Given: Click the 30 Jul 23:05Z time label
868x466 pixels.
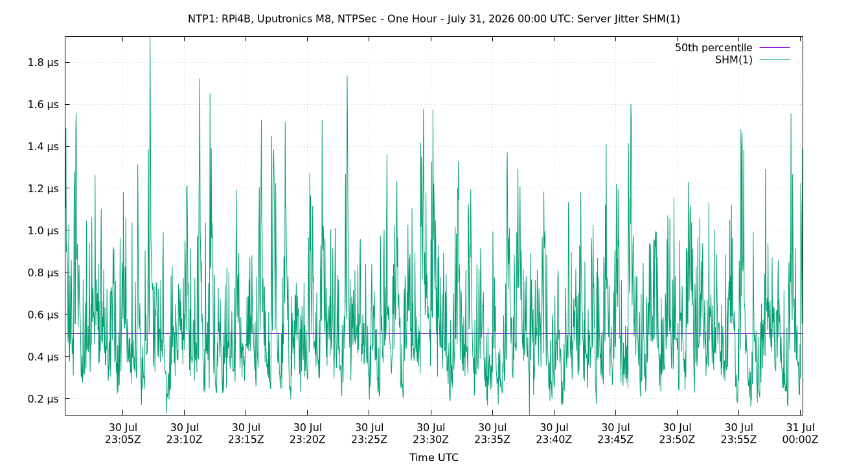Looking at the screenshot, I should click(122, 433).
